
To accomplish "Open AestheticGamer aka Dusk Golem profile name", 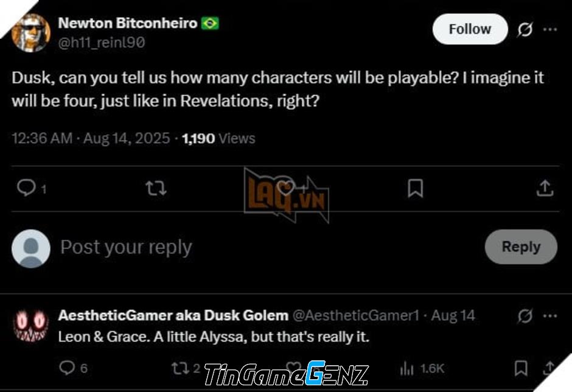I will 173,315.
